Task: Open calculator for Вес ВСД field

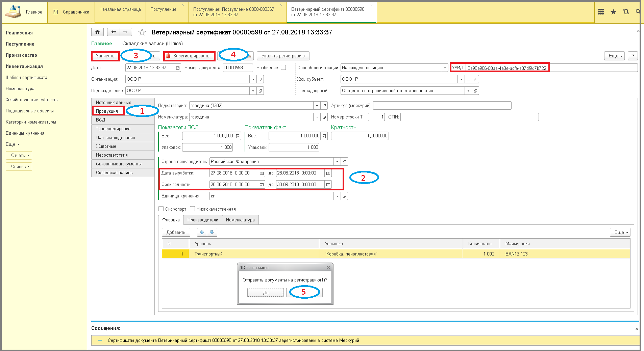Action: (x=238, y=136)
